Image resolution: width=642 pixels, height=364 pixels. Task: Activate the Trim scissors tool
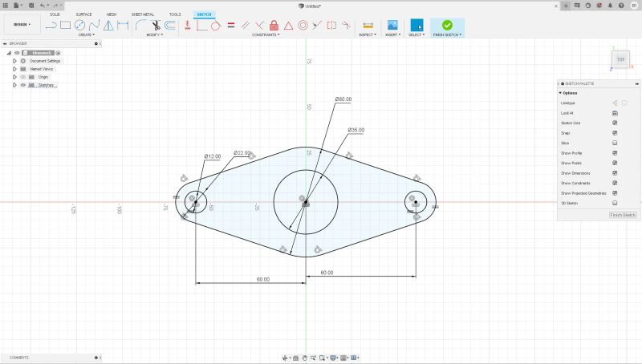(x=155, y=26)
